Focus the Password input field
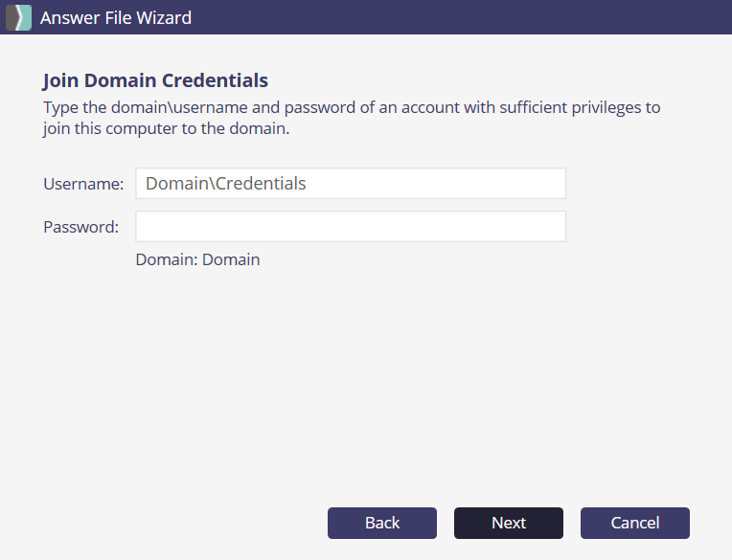This screenshot has height=560, width=732. tap(351, 227)
